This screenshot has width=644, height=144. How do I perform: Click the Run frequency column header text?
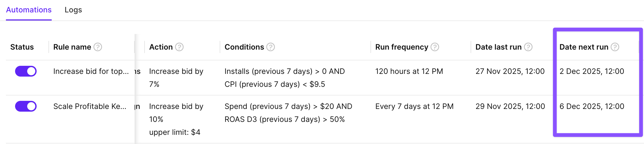401,47
